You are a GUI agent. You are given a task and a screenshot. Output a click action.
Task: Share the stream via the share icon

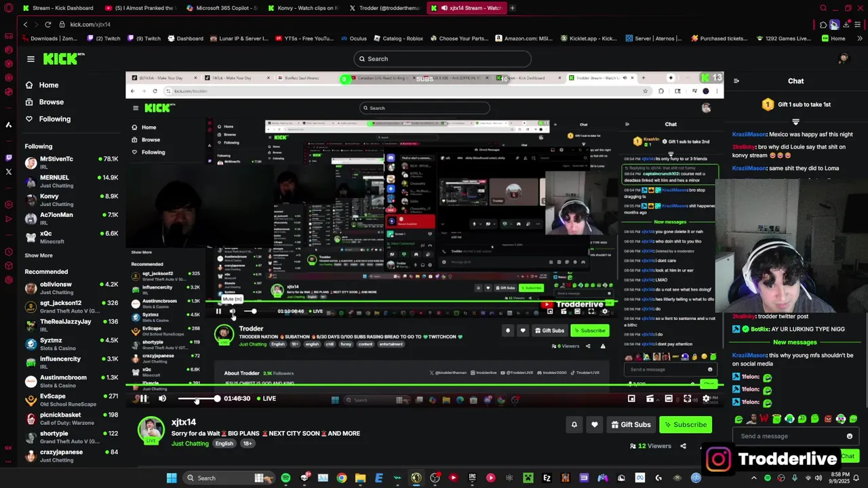pyautogui.click(x=683, y=446)
